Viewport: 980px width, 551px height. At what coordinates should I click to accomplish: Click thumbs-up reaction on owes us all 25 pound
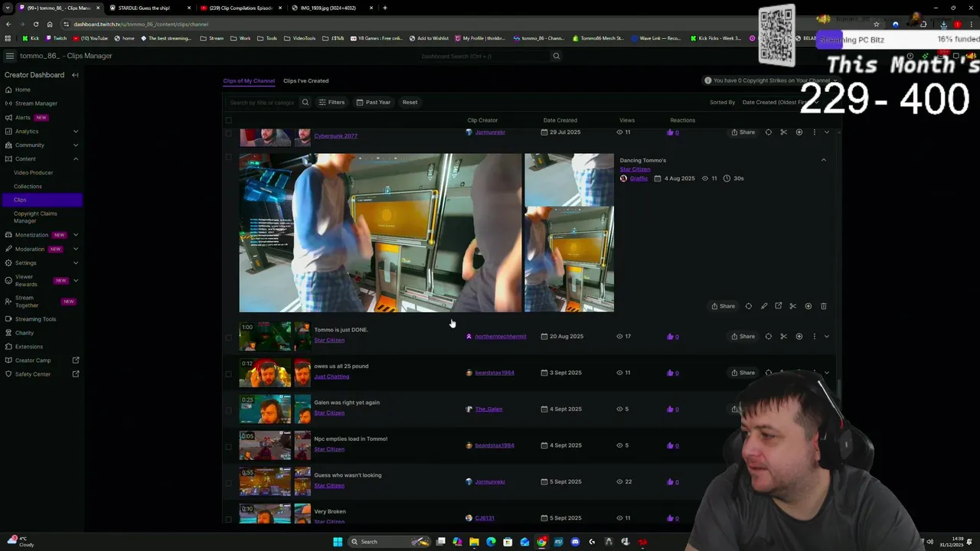tap(670, 373)
